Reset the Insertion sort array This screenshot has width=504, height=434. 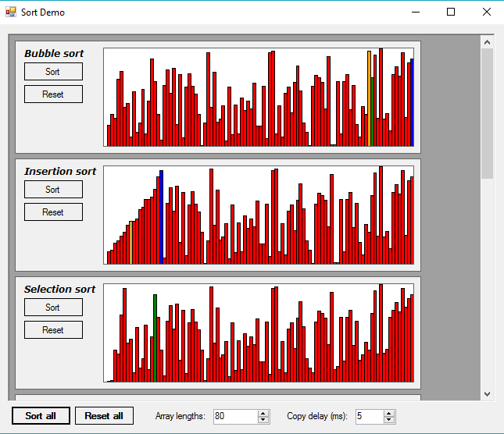53,212
